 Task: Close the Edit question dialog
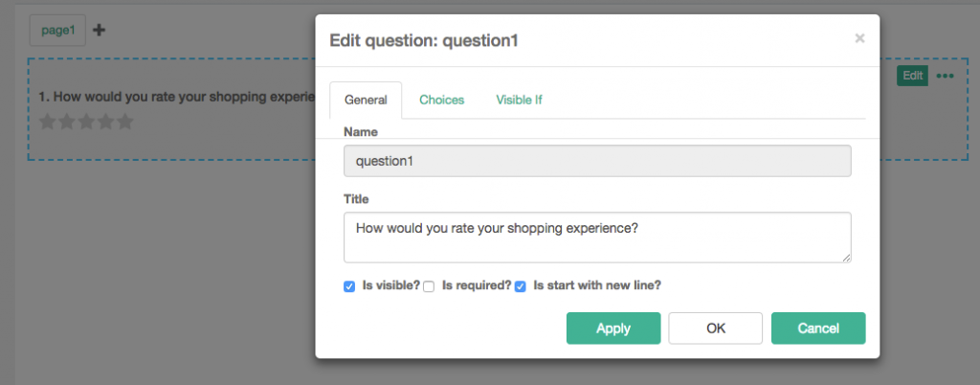click(x=859, y=38)
